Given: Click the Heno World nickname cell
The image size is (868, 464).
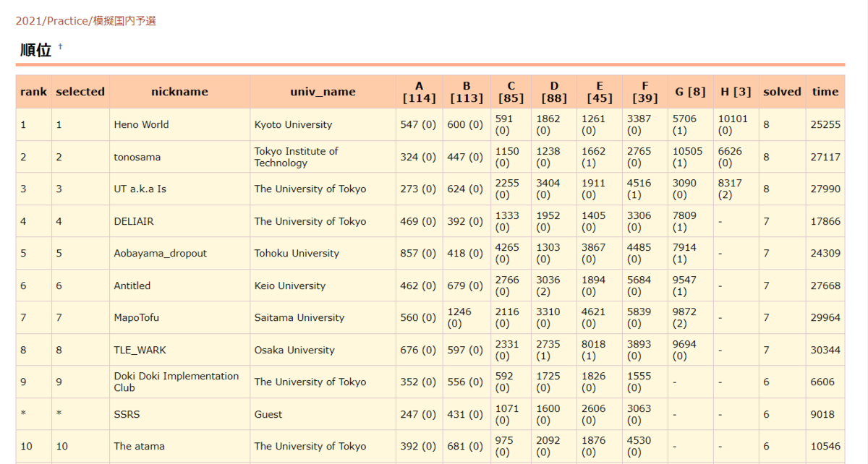Looking at the screenshot, I should click(x=179, y=124).
